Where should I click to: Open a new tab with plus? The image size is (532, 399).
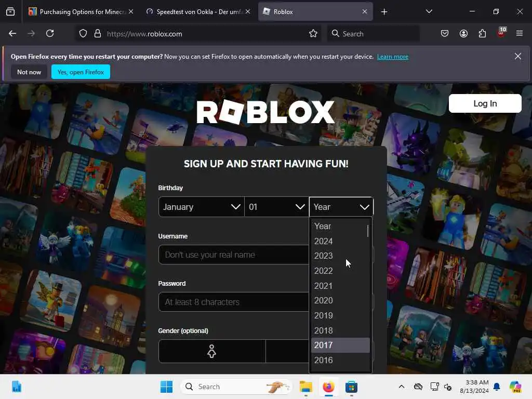pos(384,12)
